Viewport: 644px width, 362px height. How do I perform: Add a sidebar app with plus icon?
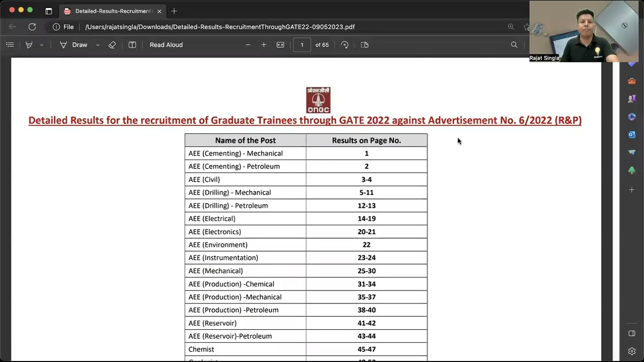point(632,190)
